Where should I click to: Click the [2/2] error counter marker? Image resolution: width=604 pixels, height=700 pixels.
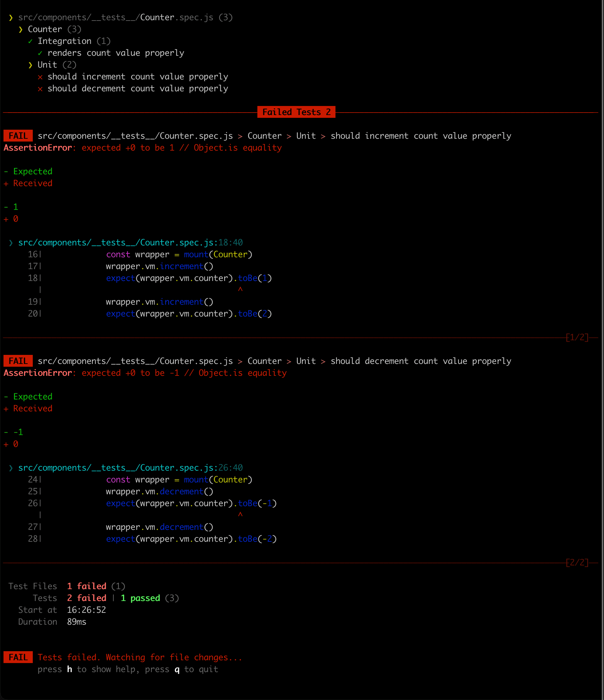[577, 563]
